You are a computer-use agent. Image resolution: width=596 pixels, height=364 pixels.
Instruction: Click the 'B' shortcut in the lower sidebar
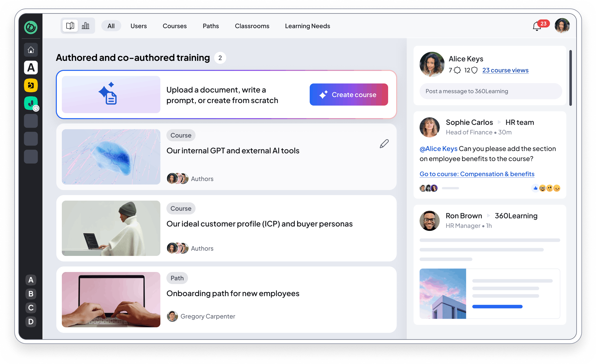coord(31,294)
